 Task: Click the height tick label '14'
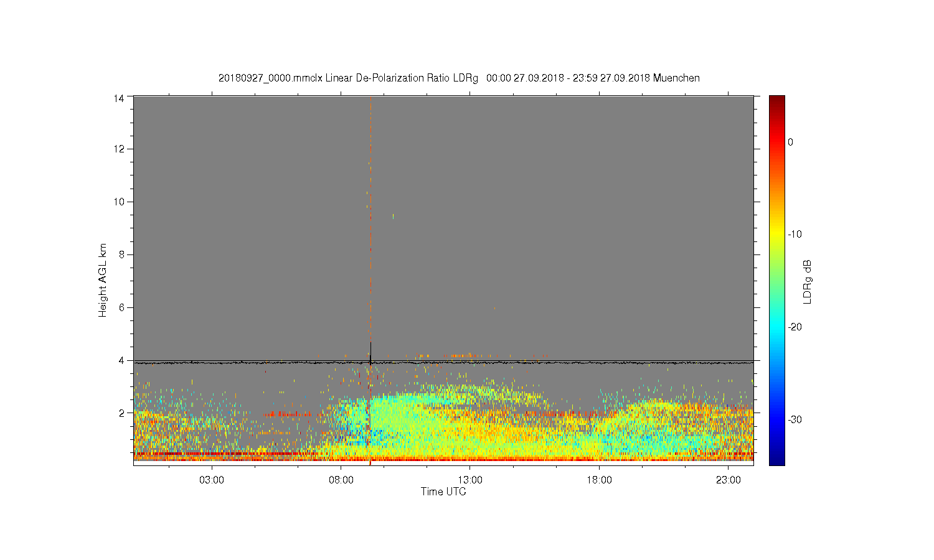pos(120,98)
